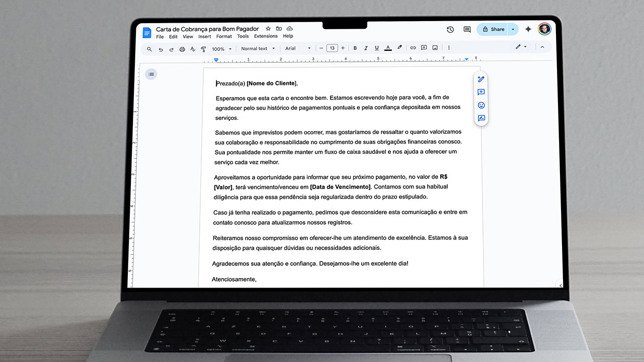This screenshot has height=362, width=644.
Task: Open the comments history icon
Action: point(467,30)
